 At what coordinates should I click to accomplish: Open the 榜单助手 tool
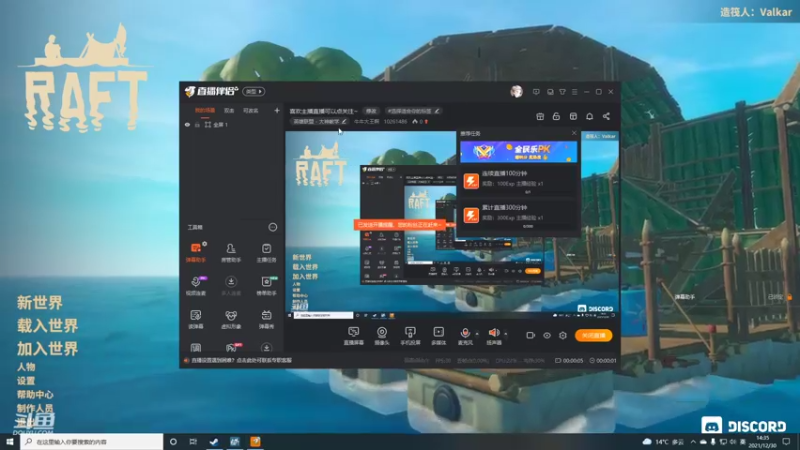[x=266, y=286]
